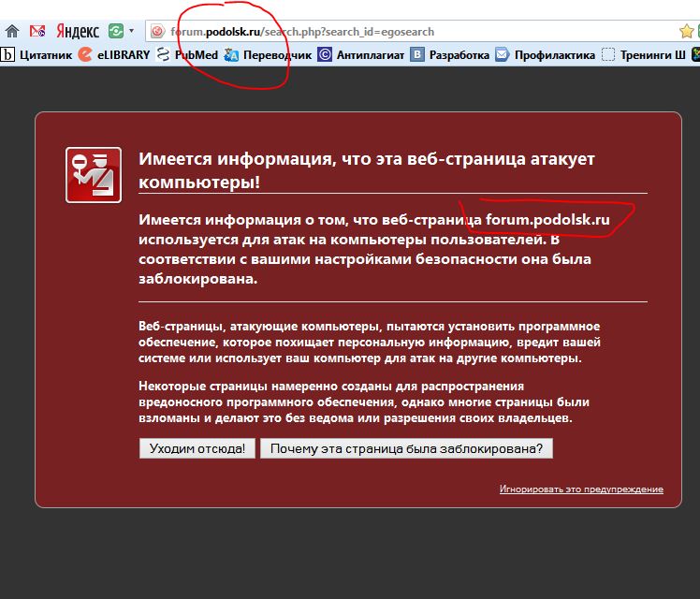This screenshot has height=599, width=700.
Task: Click the red police officer warning icon
Action: [94, 175]
